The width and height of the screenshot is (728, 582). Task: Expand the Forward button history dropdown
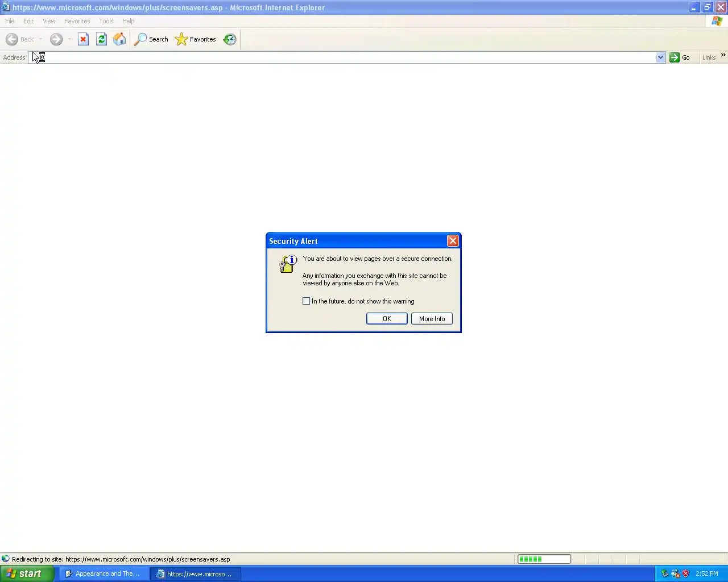pyautogui.click(x=69, y=39)
